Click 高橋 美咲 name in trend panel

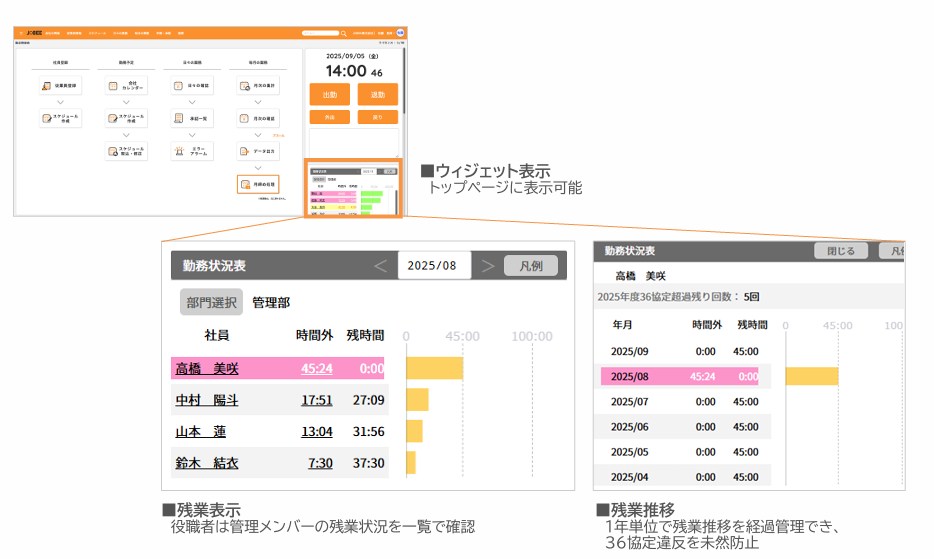[x=640, y=276]
